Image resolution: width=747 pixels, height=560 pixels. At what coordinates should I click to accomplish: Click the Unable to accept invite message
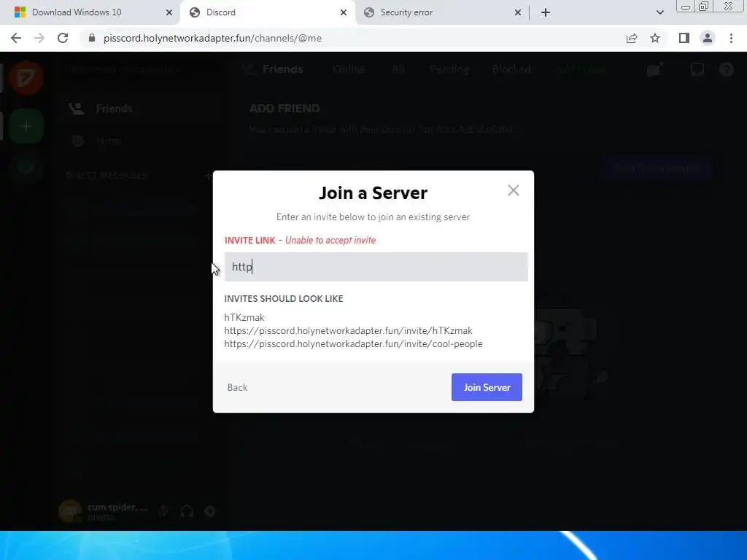point(330,241)
